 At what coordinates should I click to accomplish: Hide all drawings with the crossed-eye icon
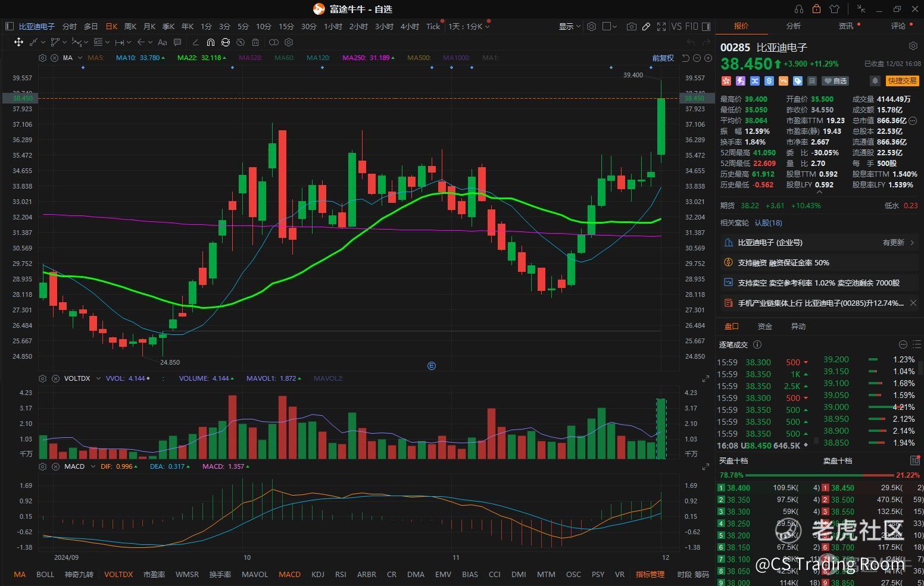pyautogui.click(x=241, y=42)
